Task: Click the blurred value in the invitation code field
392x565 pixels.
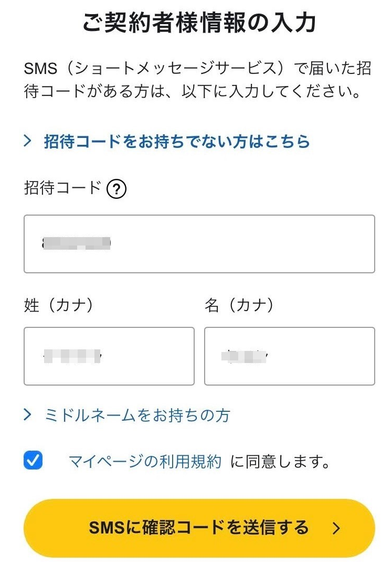Action: [77, 243]
